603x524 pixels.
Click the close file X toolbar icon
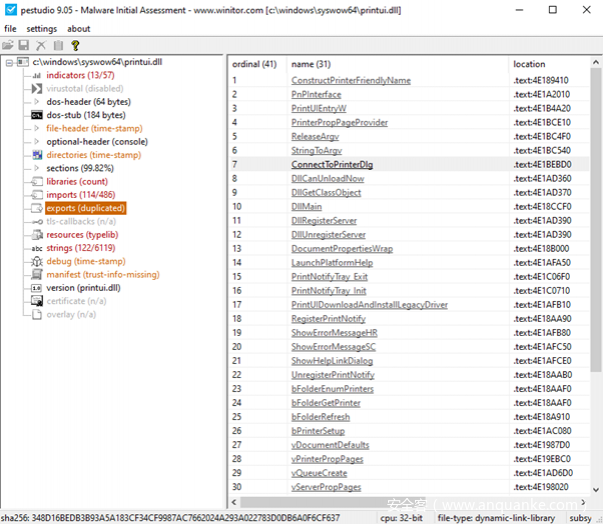[41, 46]
